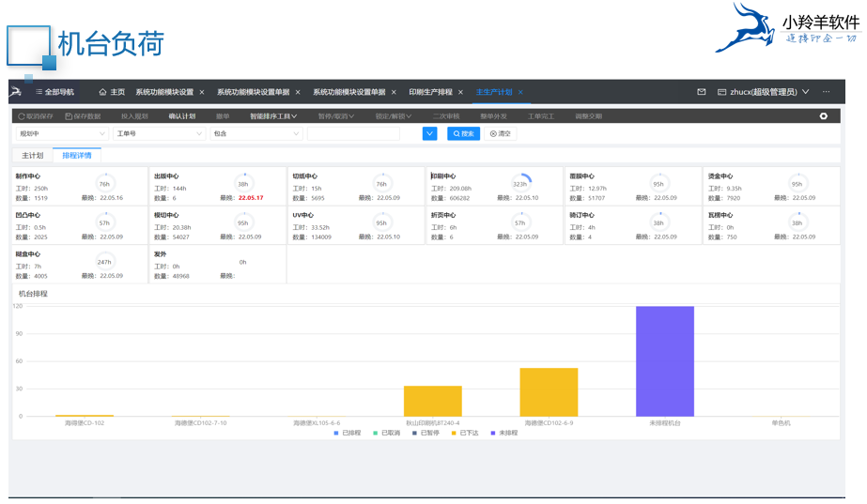
Task: Open the 工单号 field dropdown
Action: tap(160, 133)
